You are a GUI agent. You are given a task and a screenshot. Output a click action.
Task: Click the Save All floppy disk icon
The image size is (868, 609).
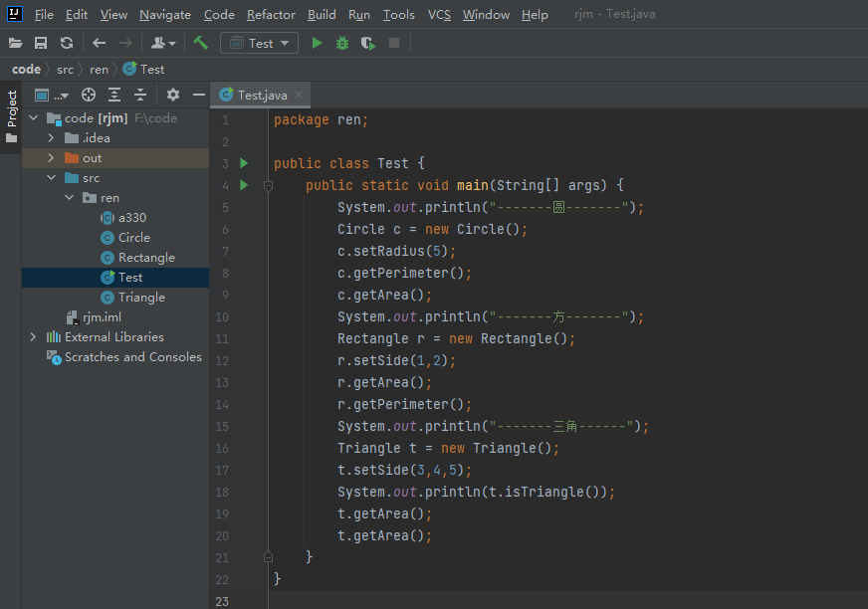click(41, 43)
